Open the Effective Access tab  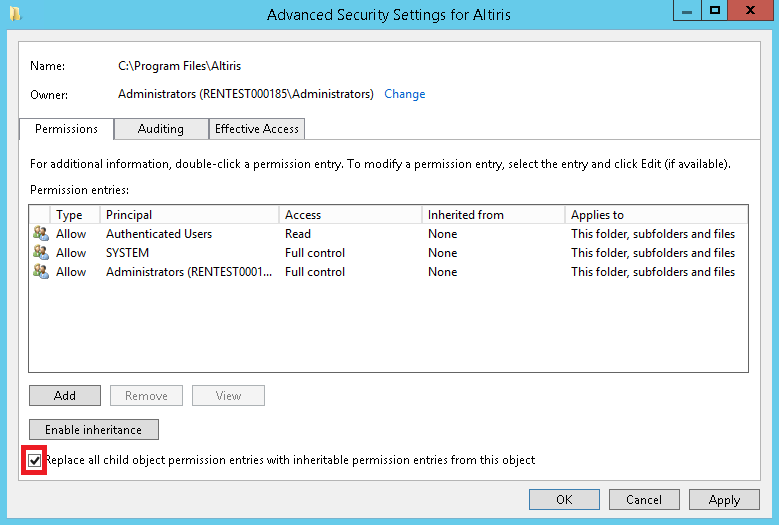coord(257,129)
